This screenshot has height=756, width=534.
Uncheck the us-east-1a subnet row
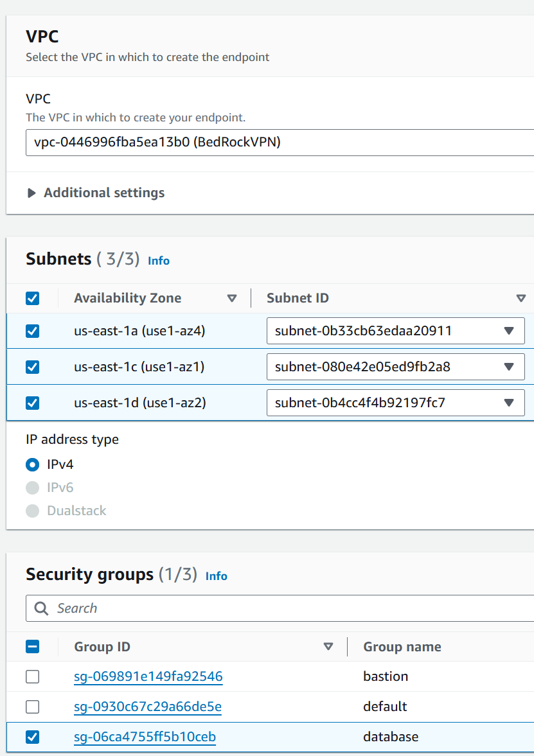pos(32,331)
